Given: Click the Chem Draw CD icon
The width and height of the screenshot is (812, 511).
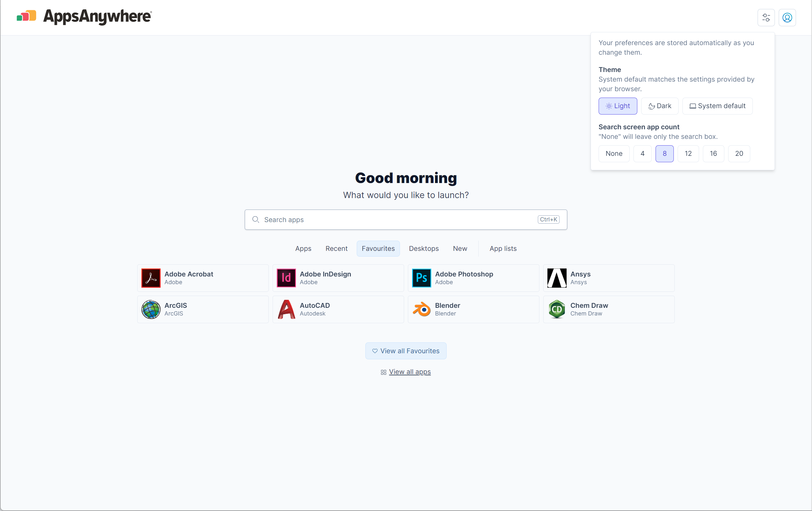Looking at the screenshot, I should click(x=556, y=309).
